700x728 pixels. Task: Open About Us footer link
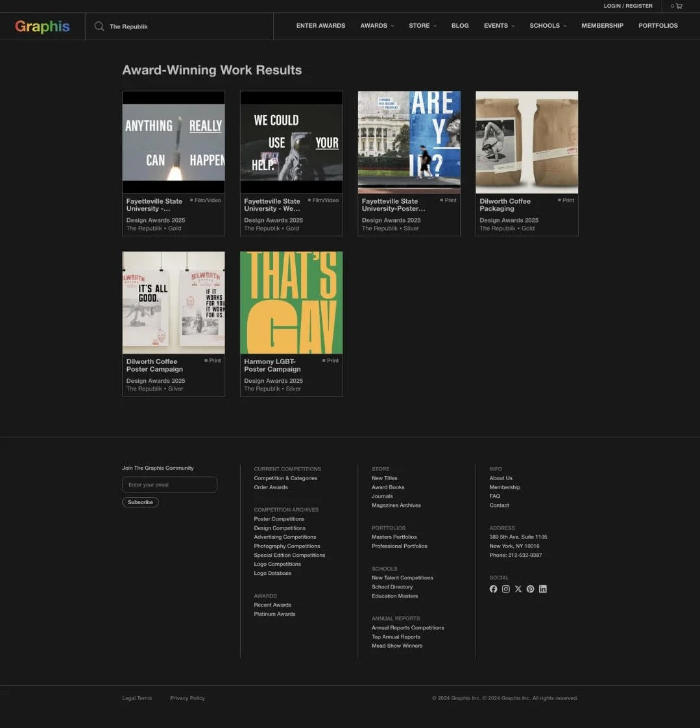[x=501, y=478]
